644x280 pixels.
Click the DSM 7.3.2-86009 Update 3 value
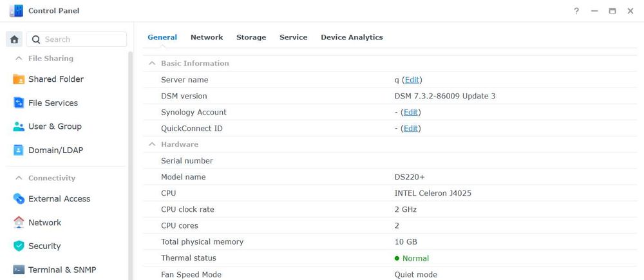pos(445,96)
